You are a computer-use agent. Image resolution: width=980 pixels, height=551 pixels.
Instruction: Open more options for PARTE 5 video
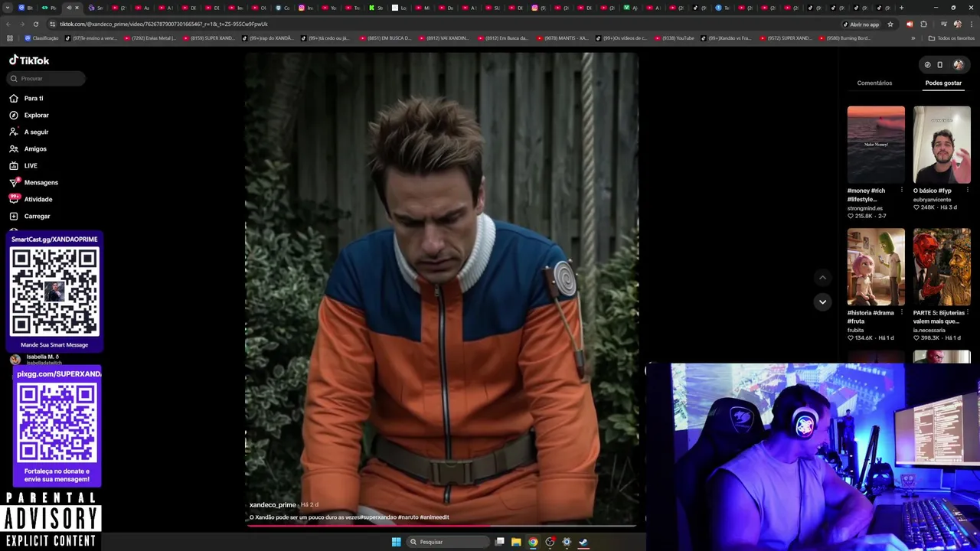click(x=967, y=313)
